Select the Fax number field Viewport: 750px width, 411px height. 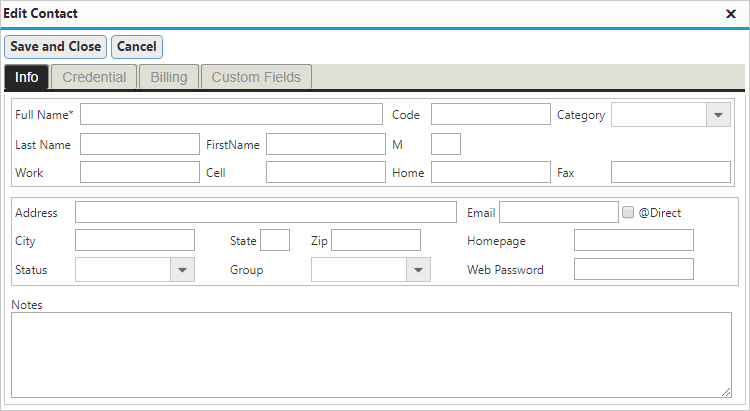(x=671, y=172)
